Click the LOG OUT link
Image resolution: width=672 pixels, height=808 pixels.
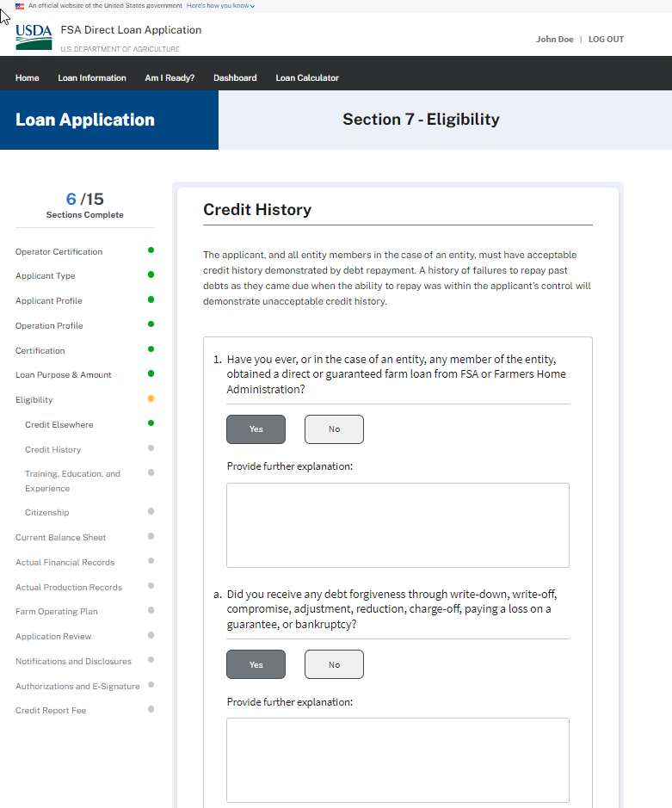click(606, 40)
